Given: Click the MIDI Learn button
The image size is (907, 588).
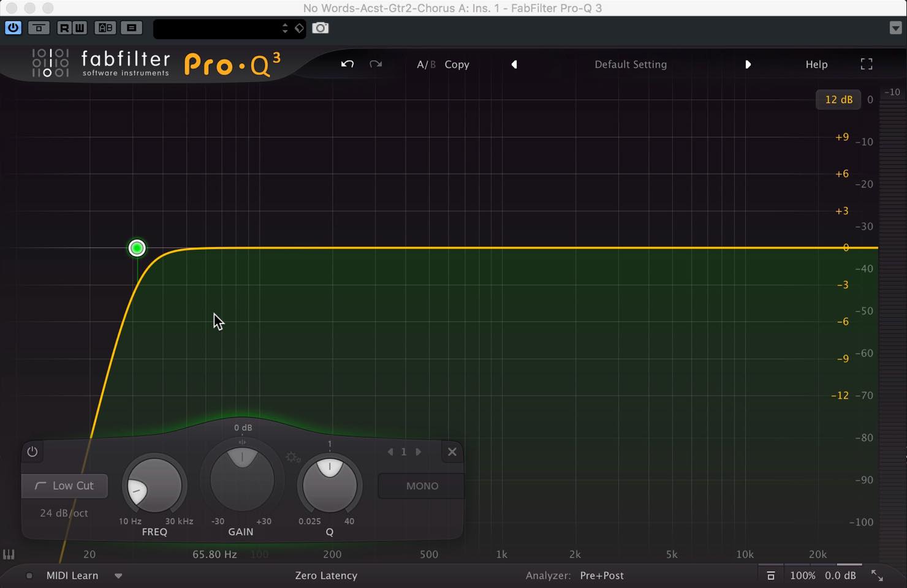Looking at the screenshot, I should click(x=72, y=576).
